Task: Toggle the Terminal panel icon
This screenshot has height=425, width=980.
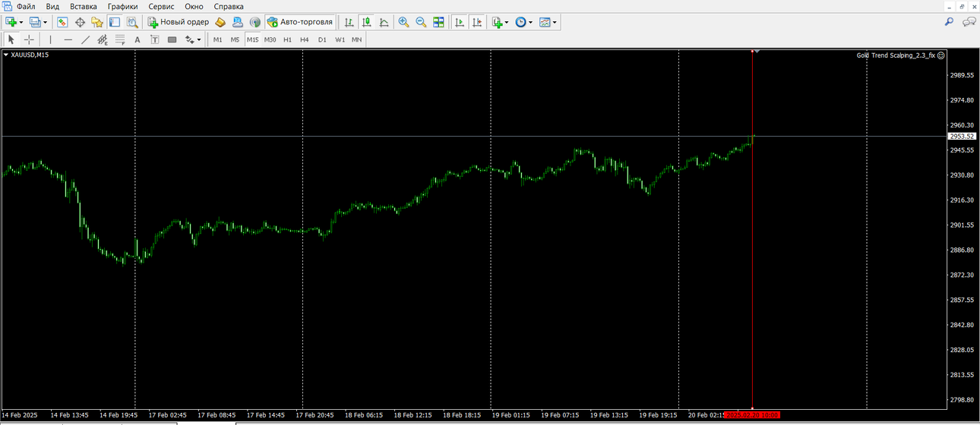Action: (x=115, y=22)
